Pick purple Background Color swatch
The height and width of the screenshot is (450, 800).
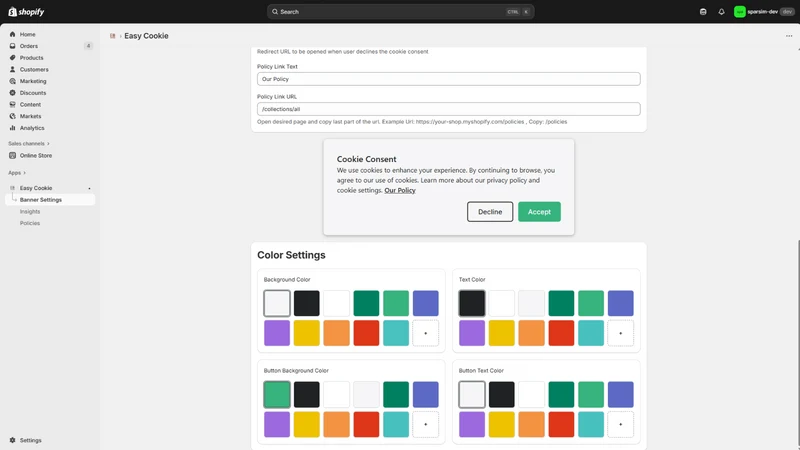coord(277,333)
